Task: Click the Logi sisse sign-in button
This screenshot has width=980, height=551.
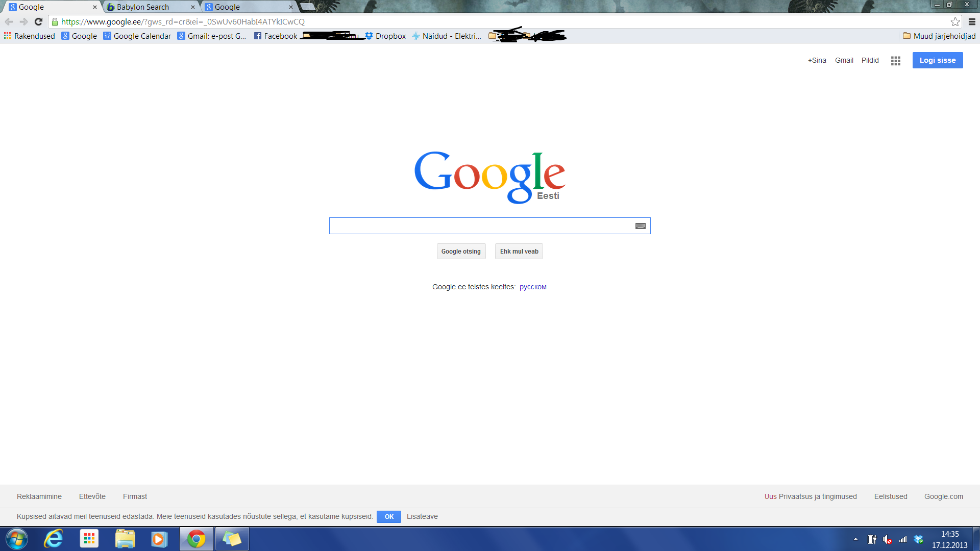Action: pyautogui.click(x=938, y=60)
